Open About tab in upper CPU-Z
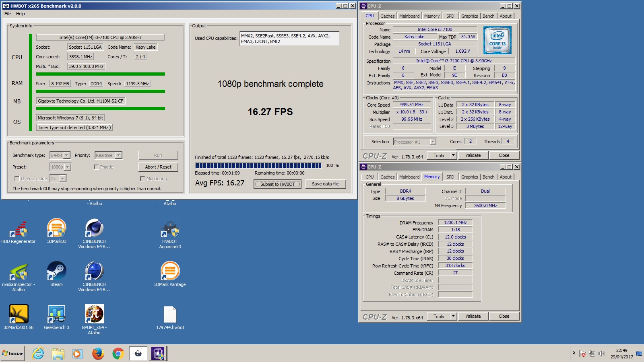This screenshot has width=644, height=362. (x=506, y=16)
